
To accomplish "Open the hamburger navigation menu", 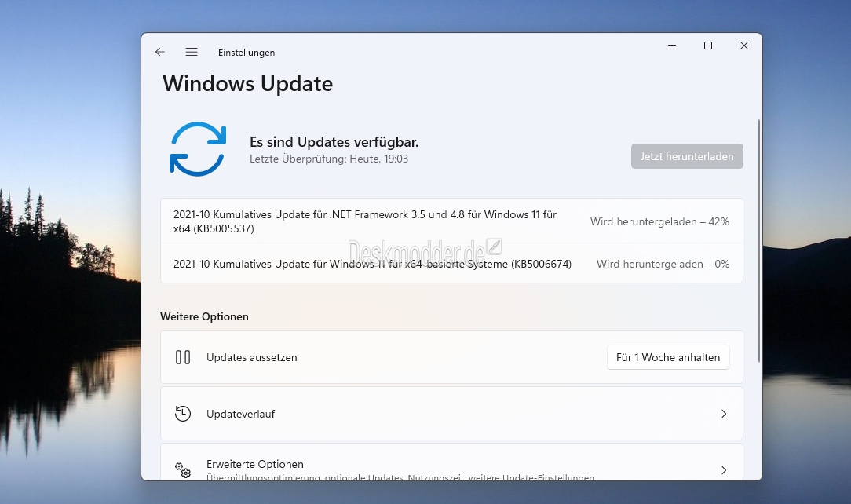I will pyautogui.click(x=192, y=52).
